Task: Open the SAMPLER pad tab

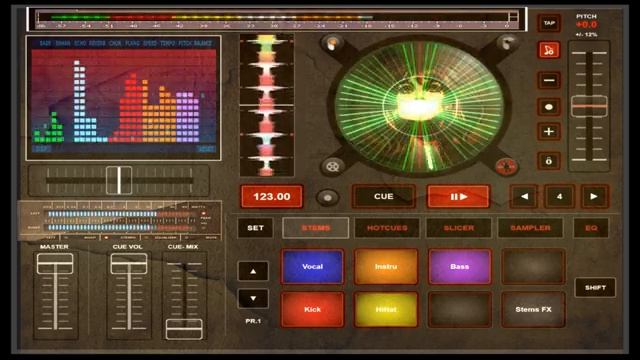Action: [x=530, y=228]
